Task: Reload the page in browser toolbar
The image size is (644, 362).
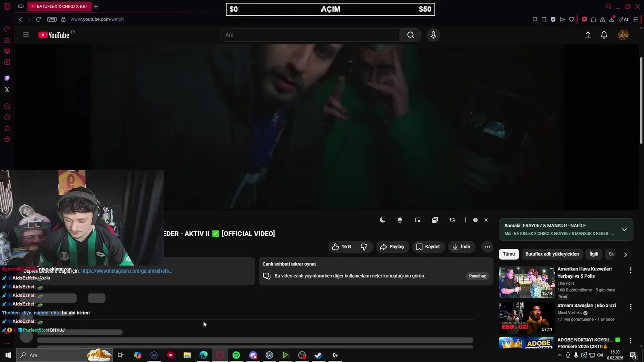Action: [38, 19]
